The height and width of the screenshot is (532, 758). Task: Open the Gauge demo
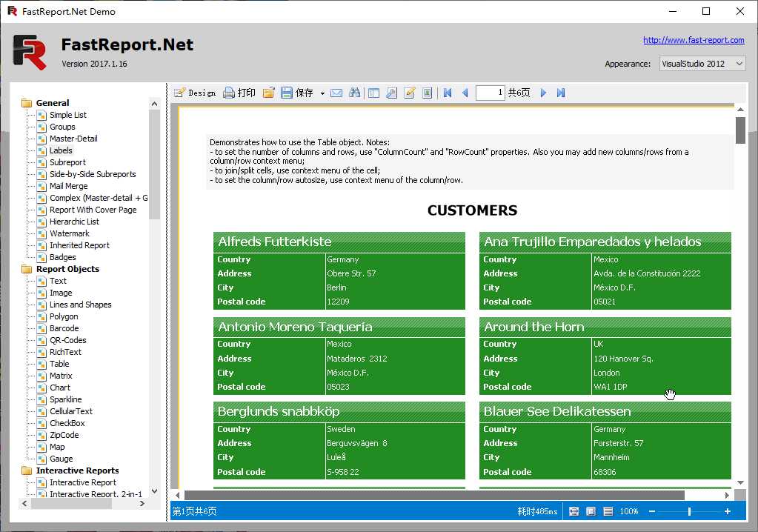coord(61,459)
